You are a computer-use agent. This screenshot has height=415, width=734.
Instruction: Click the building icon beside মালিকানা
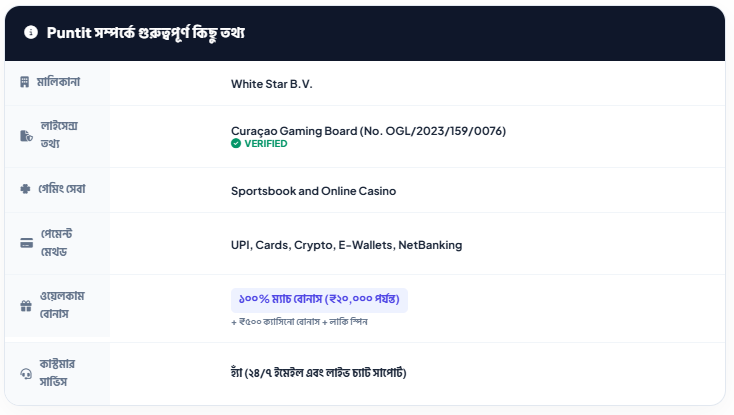tap(25, 82)
